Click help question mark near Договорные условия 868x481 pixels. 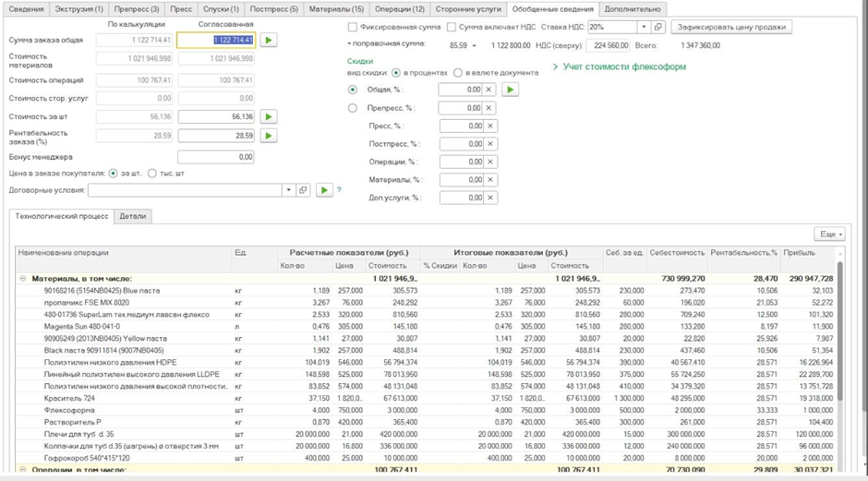click(x=339, y=190)
